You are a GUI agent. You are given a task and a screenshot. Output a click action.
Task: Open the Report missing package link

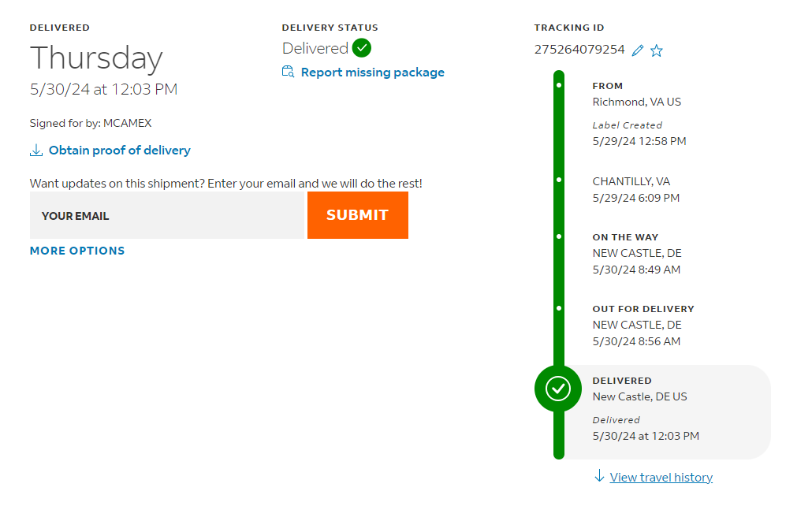372,73
